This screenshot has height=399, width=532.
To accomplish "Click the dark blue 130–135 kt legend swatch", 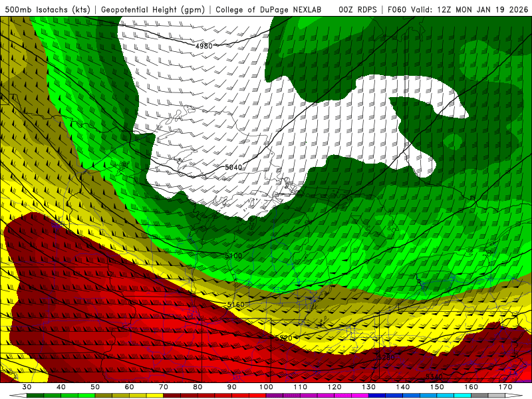I will (x=377, y=396).
